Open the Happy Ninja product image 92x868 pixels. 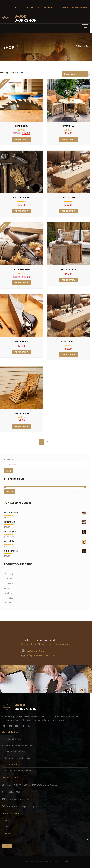(x=68, y=100)
